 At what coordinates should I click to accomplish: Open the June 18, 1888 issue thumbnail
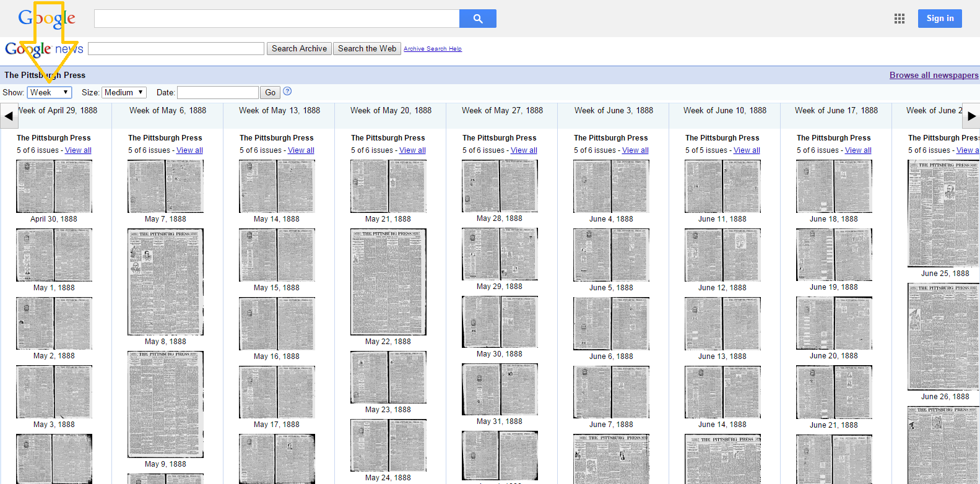(x=834, y=186)
